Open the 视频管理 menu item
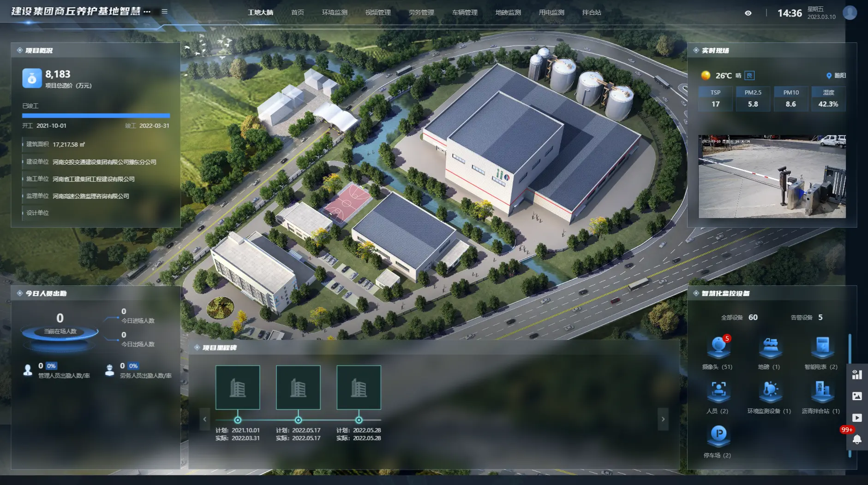The height and width of the screenshot is (485, 868). click(x=378, y=12)
